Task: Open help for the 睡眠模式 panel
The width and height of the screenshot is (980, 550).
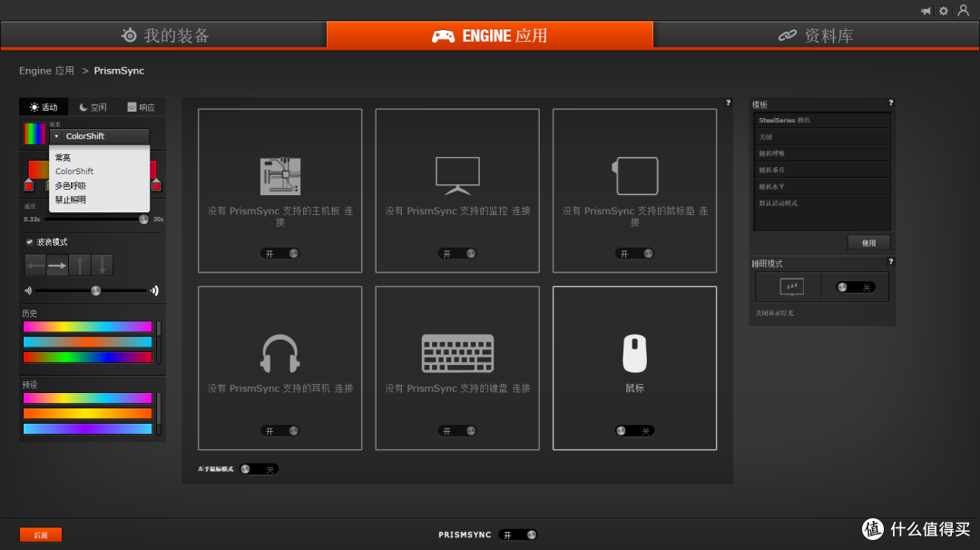Action: [x=891, y=261]
